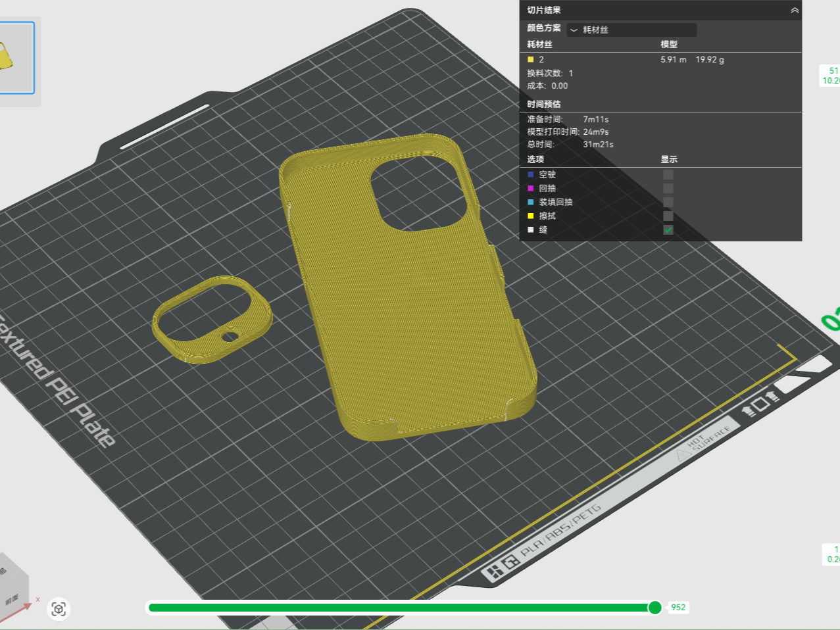Click the 952 move slider value label
The height and width of the screenshot is (630, 840).
tap(678, 608)
